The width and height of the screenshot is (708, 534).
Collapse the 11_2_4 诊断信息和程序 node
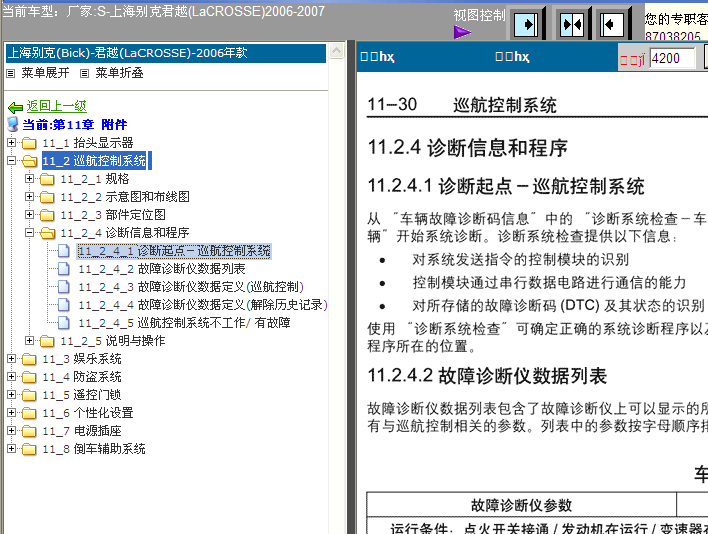tap(29, 232)
